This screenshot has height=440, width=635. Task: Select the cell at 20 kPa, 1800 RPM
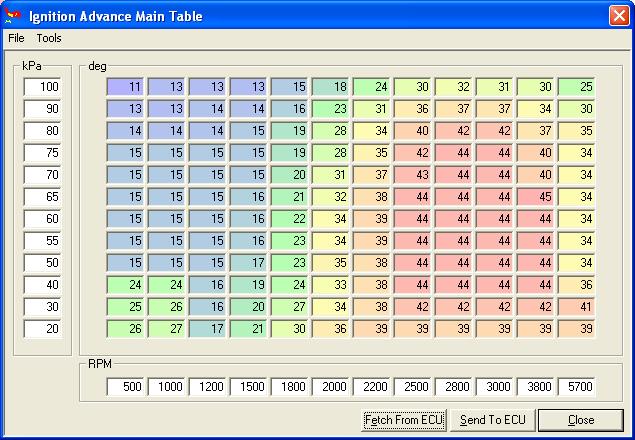(289, 329)
